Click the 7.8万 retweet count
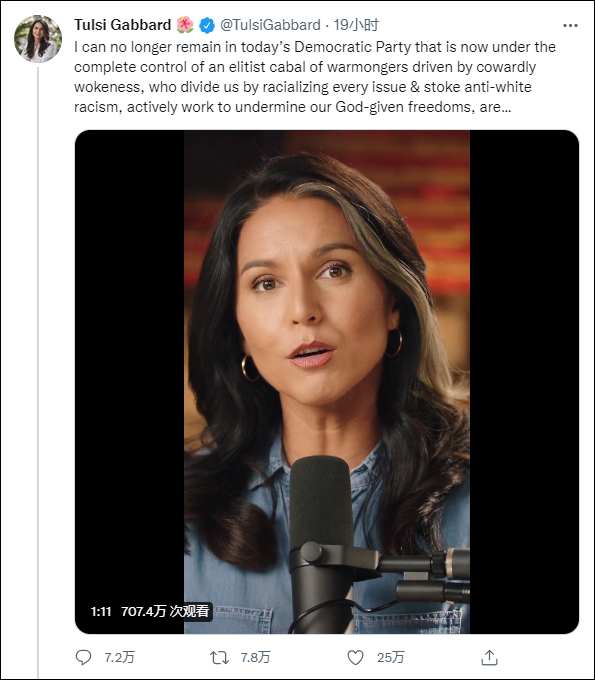Screen dimensions: 595x680 [x=255, y=657]
